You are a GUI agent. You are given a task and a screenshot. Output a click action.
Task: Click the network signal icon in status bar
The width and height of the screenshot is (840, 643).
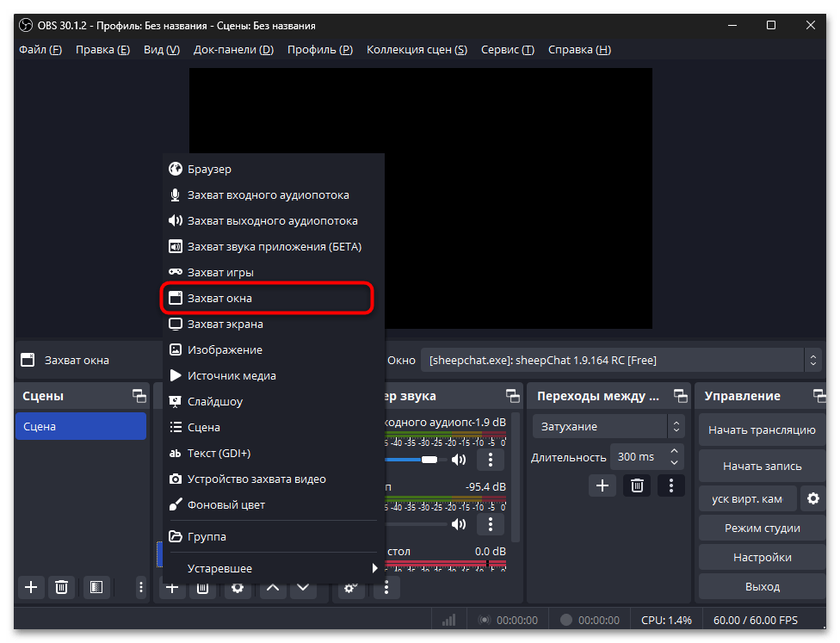[449, 620]
